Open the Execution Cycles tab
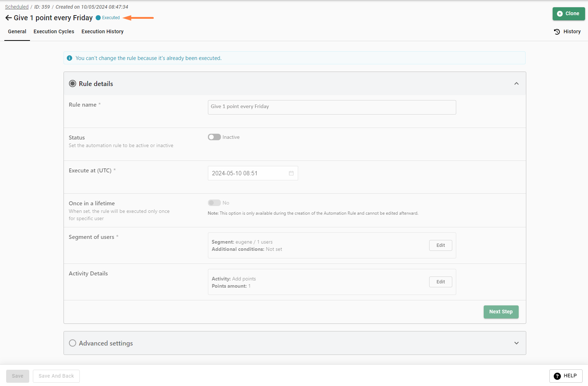Viewport: 588px width, 386px height. 54,31
